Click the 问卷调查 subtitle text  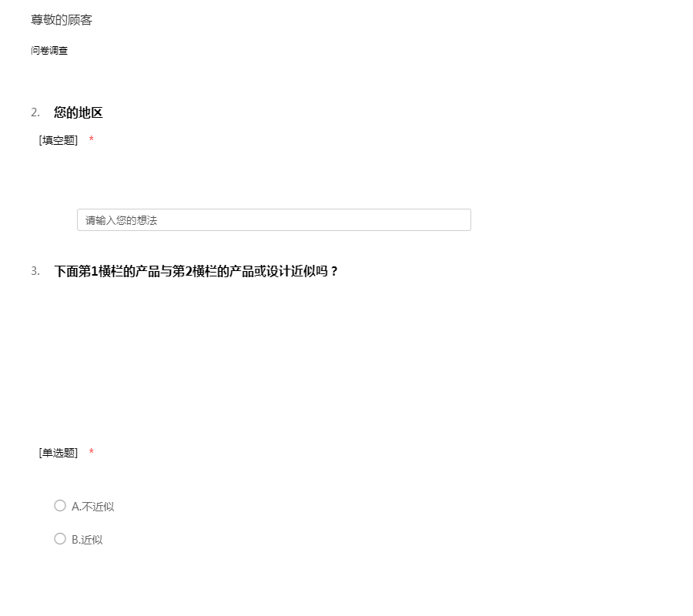[x=49, y=51]
